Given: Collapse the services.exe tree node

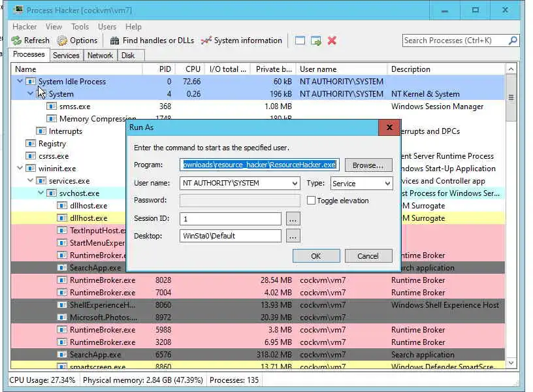Looking at the screenshot, I should point(30,180).
